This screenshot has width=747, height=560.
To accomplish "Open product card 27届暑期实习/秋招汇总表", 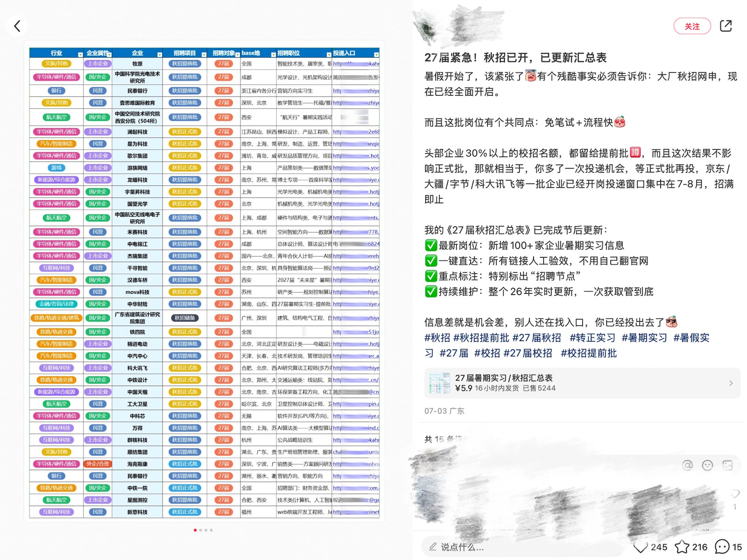I will [x=582, y=383].
